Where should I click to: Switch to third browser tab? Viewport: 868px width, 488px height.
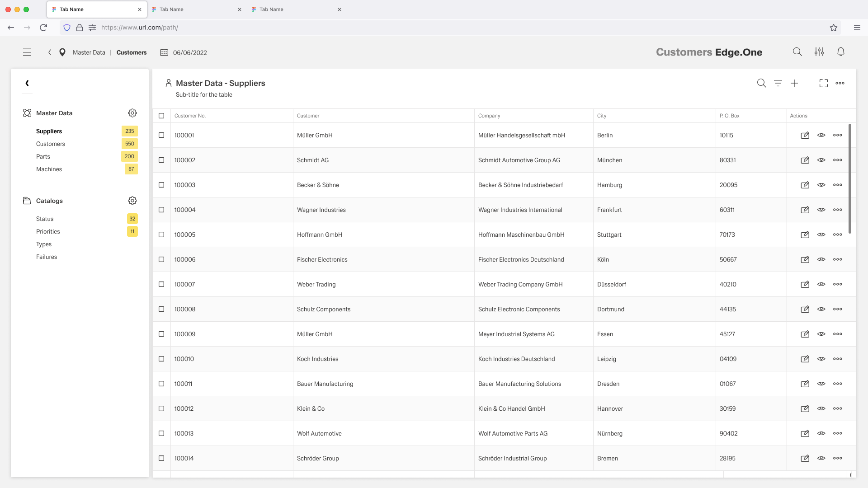coord(297,9)
